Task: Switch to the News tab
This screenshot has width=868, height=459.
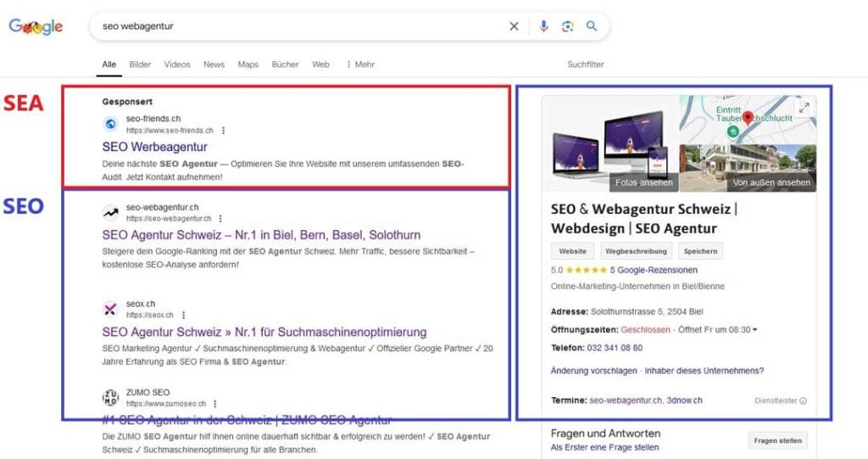Action: click(214, 64)
